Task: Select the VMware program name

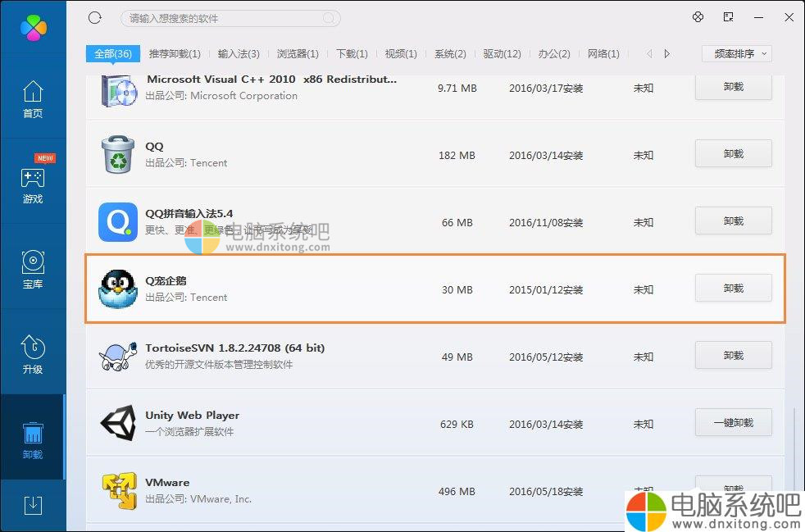Action: 167,482
